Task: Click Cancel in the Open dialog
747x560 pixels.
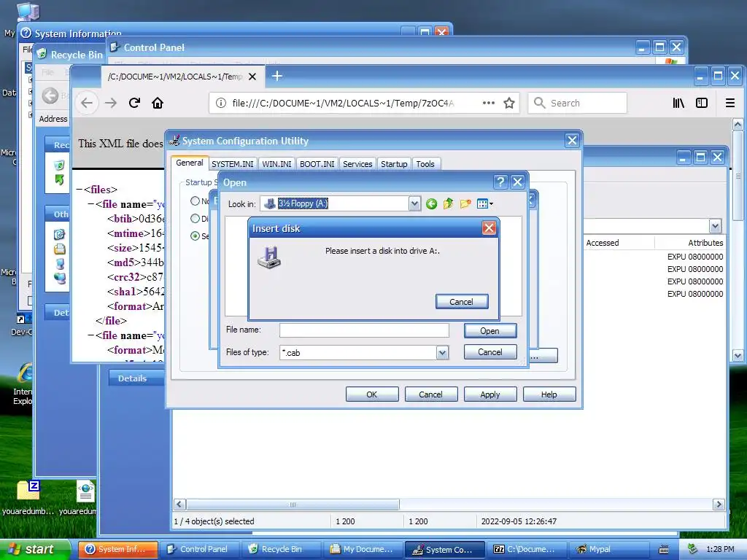Action: coord(490,352)
